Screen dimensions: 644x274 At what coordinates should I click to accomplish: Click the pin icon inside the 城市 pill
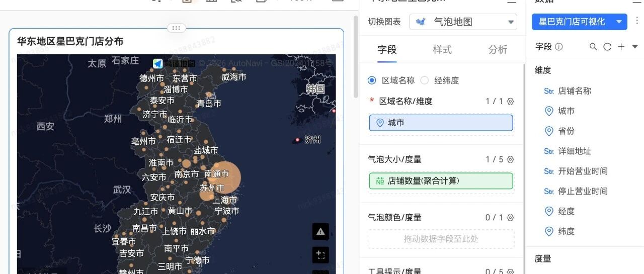click(x=380, y=123)
